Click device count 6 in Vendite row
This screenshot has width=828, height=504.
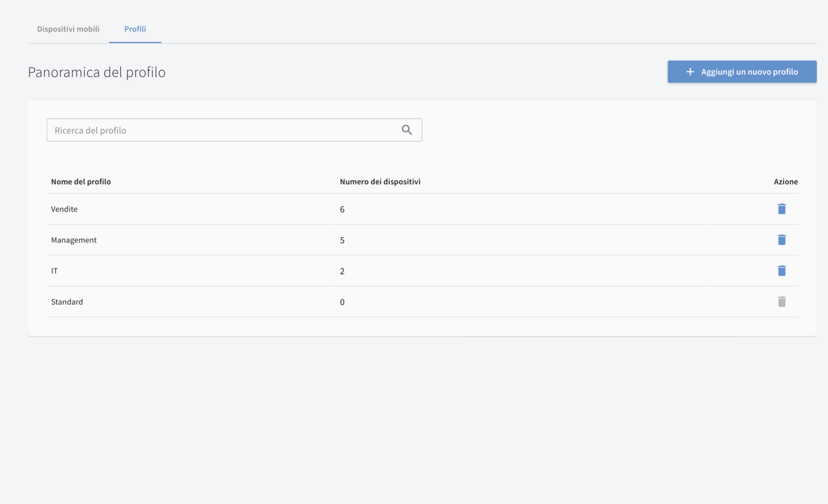[x=342, y=210]
